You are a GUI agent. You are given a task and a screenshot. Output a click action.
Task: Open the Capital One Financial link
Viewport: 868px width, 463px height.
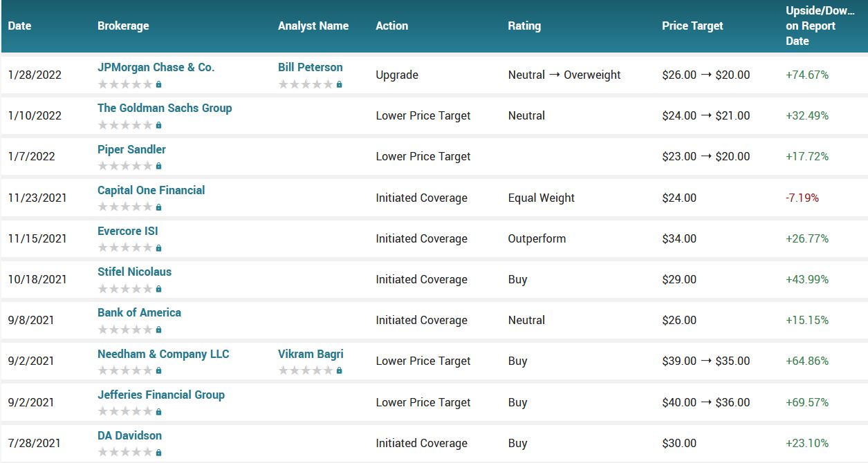(151, 190)
